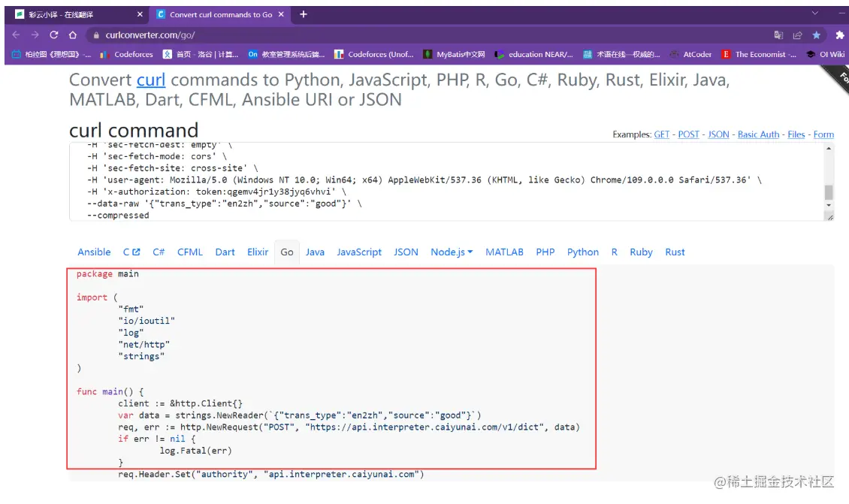Click the browser forward arrow
849x504 pixels.
(x=35, y=35)
